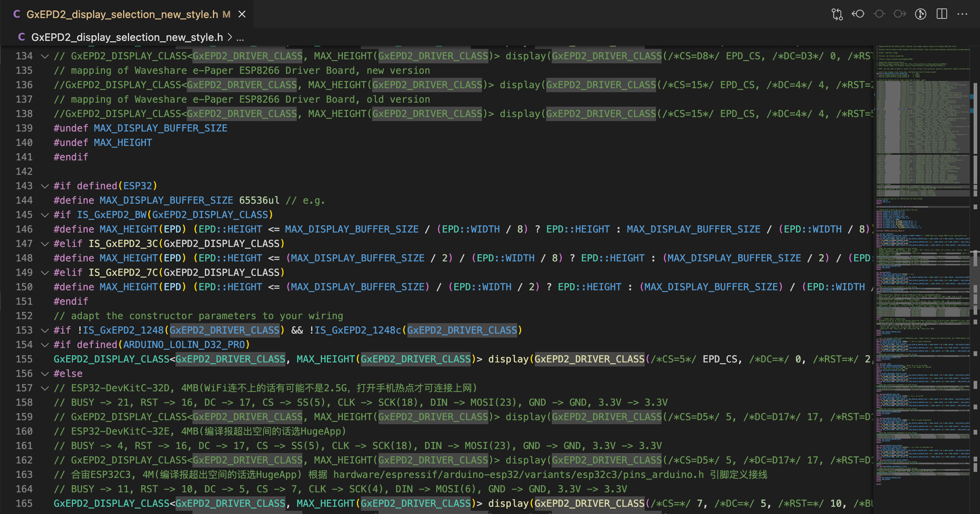Click '#undef MAX_HEIGHT' on line 140
The image size is (980, 514).
coord(103,143)
